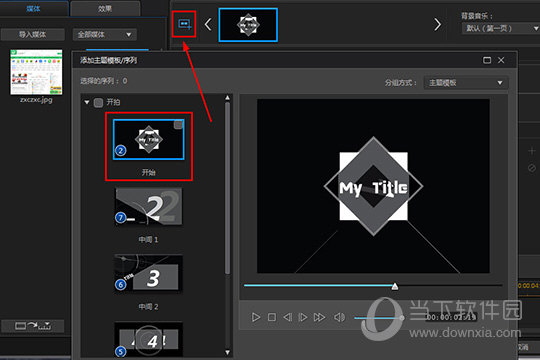This screenshot has height=360, width=540.
Task: Click the My Title preview frame
Action: (x=373, y=186)
